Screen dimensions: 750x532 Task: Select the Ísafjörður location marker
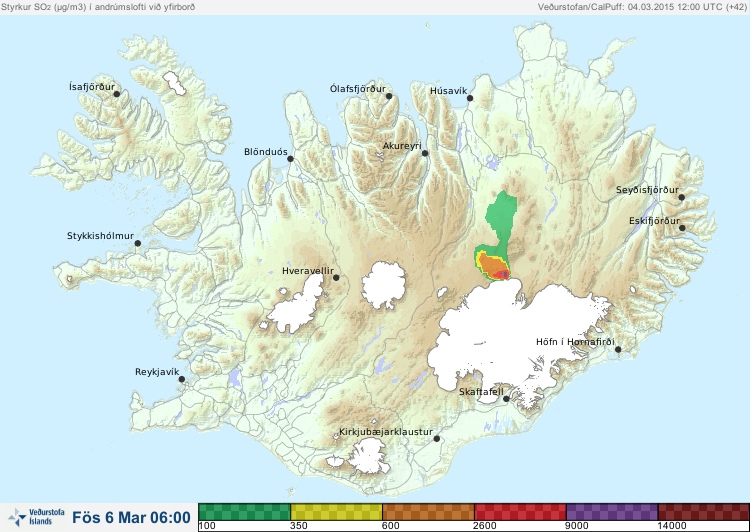pos(116,94)
